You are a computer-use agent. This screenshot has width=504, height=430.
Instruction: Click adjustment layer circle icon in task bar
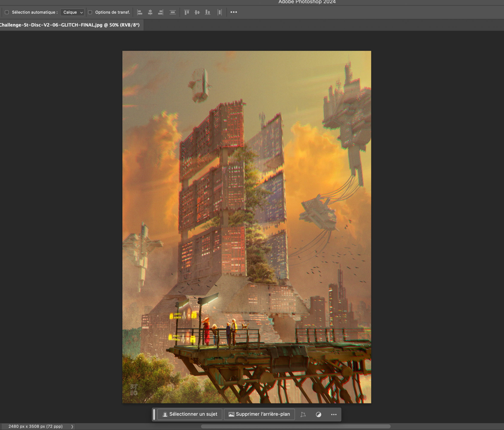[x=318, y=415]
